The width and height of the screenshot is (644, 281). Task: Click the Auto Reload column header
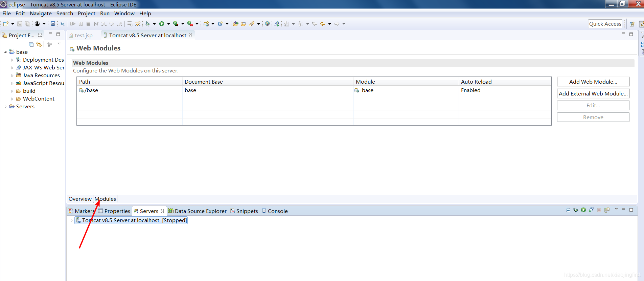(505, 82)
